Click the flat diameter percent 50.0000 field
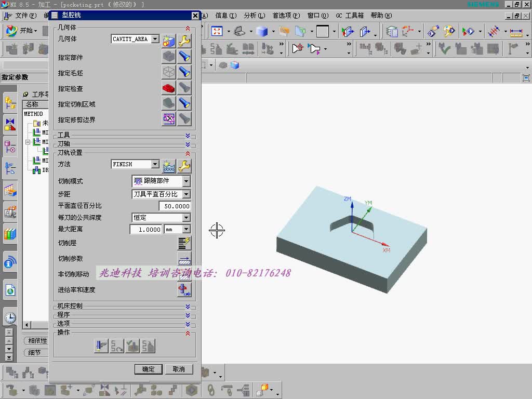 [175, 206]
